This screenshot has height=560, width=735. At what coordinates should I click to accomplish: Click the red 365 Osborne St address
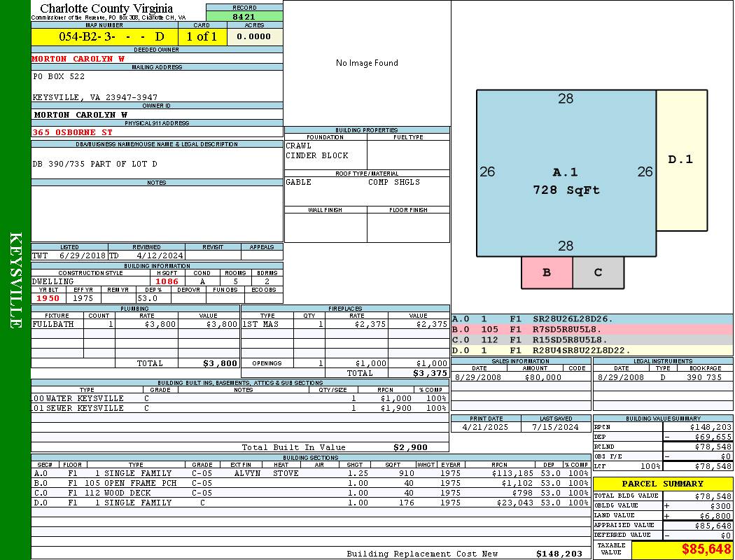tap(72, 132)
